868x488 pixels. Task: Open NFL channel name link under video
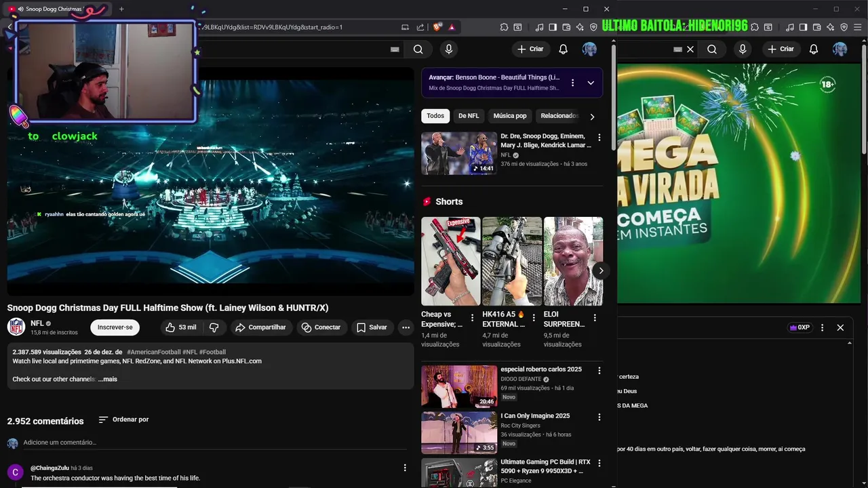coord(37,323)
